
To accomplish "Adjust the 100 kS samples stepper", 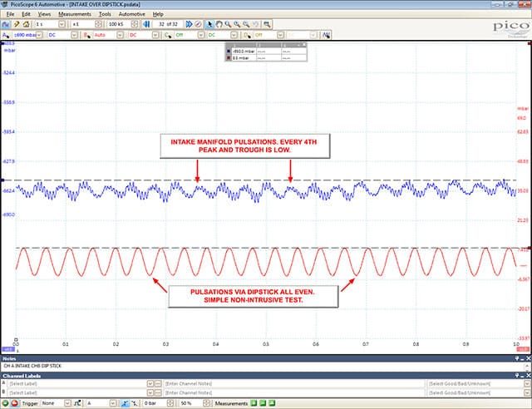I will (135, 24).
